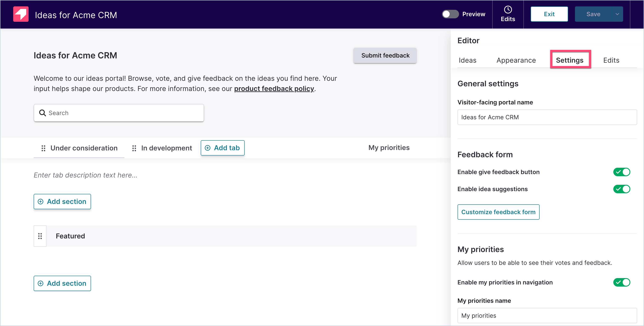Edit the Visitor-facing portal name field
644x326 pixels.
pos(547,117)
